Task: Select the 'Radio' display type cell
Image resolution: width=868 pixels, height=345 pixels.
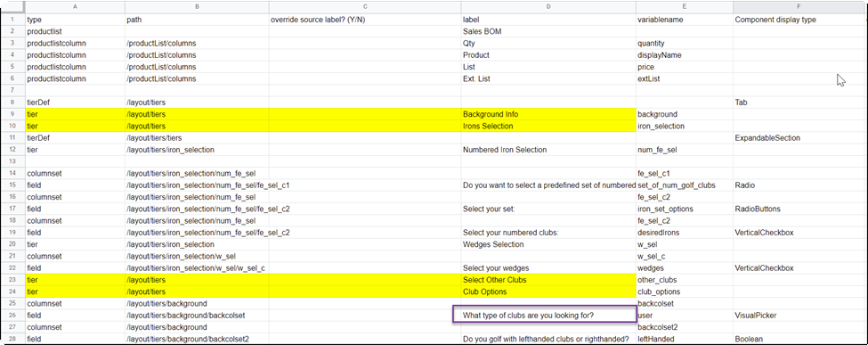Action: click(x=799, y=185)
